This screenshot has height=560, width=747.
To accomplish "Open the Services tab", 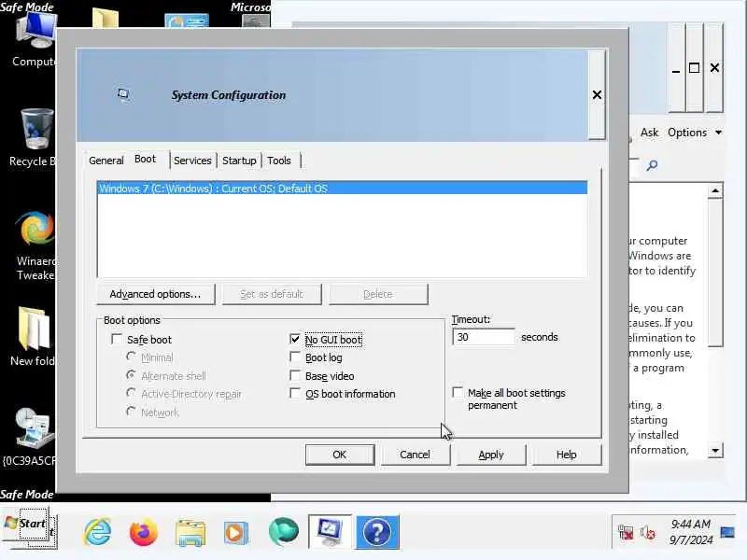I will (x=192, y=161).
